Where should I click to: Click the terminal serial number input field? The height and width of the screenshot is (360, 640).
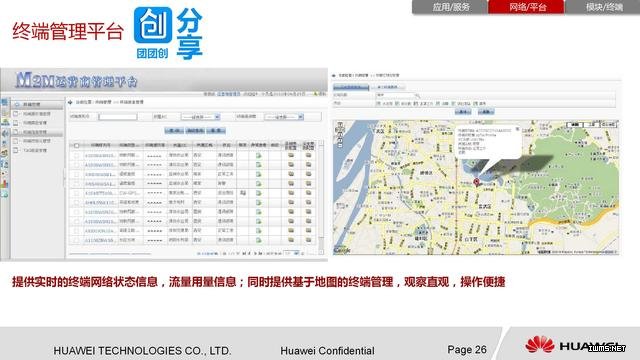(118, 117)
